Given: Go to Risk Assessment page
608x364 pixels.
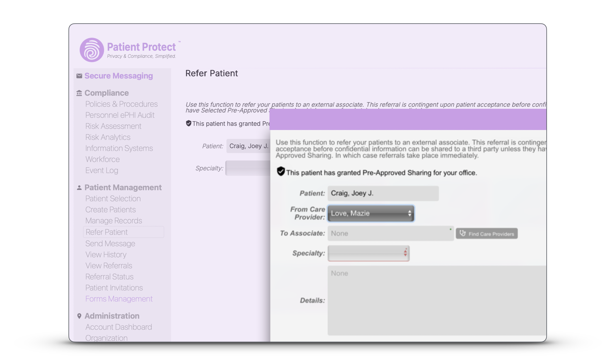Looking at the screenshot, I should click(x=113, y=126).
